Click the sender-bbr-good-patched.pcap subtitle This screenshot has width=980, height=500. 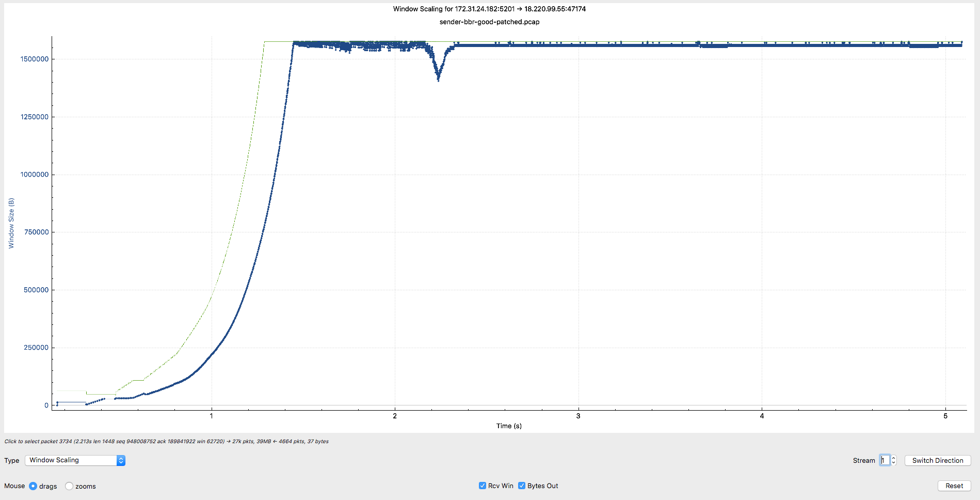489,22
